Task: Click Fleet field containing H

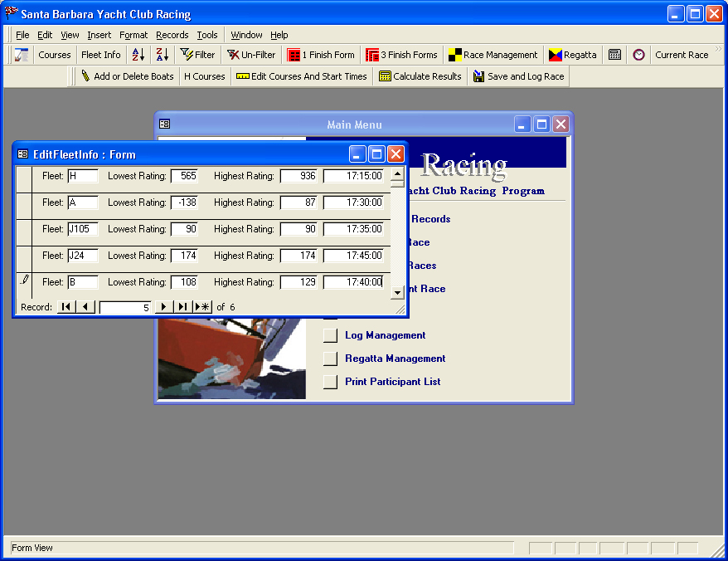Action: [83, 176]
